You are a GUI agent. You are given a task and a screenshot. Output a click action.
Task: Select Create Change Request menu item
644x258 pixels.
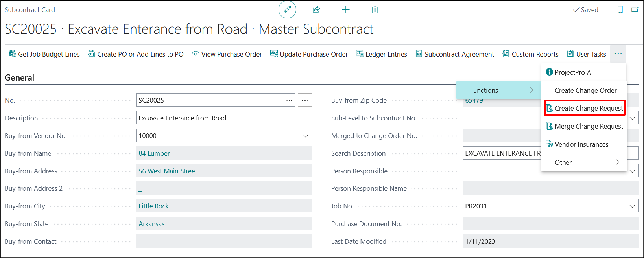coord(585,108)
